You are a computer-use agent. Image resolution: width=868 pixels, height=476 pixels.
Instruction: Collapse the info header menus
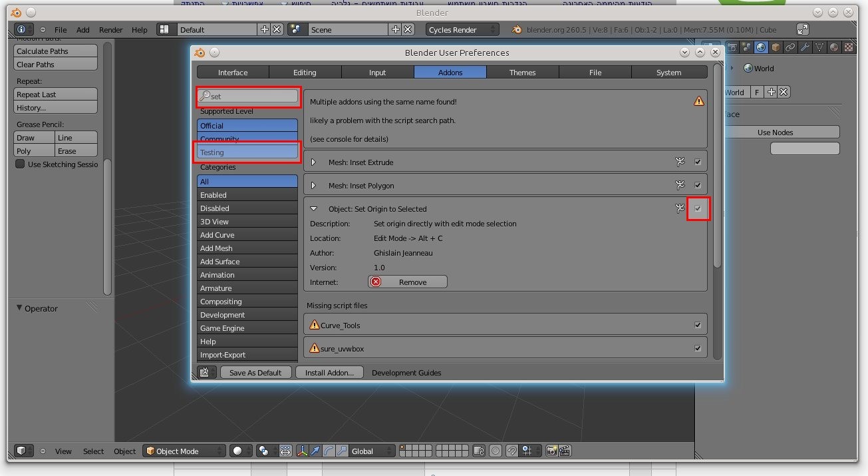pyautogui.click(x=43, y=29)
